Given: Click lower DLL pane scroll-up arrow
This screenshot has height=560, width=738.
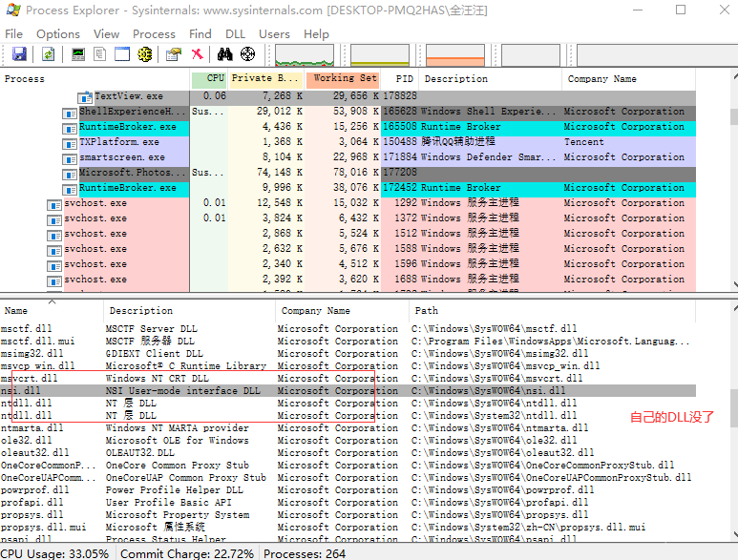Looking at the screenshot, I should click(735, 308).
